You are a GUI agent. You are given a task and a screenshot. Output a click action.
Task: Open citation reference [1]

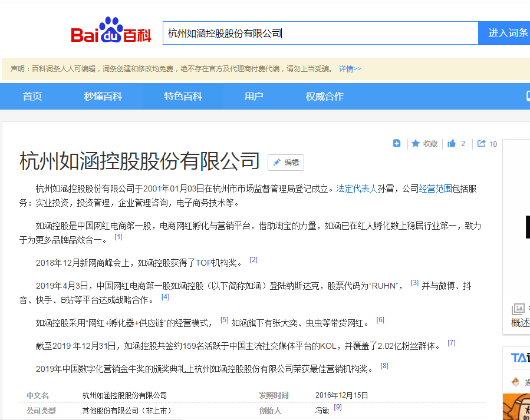pos(118,237)
